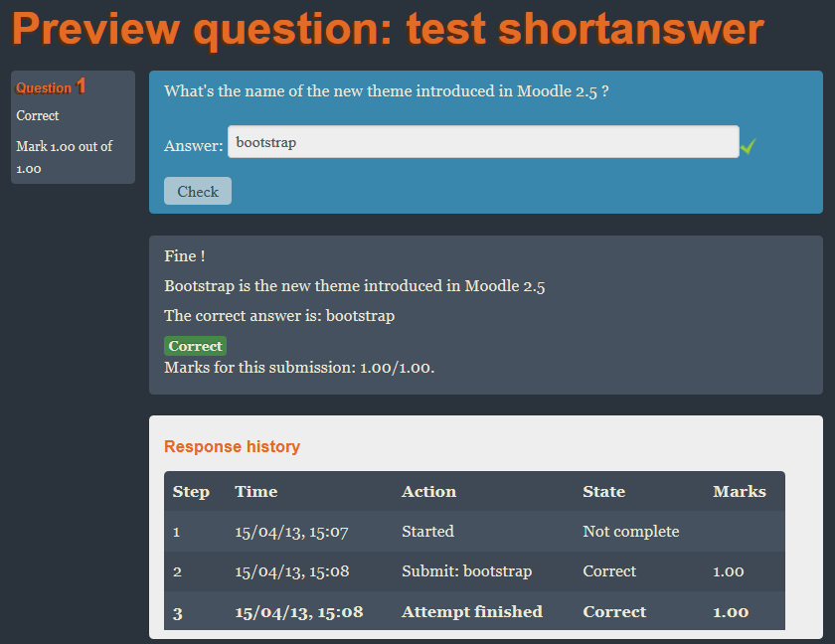Click the green checkmark beside the answer

(749, 146)
